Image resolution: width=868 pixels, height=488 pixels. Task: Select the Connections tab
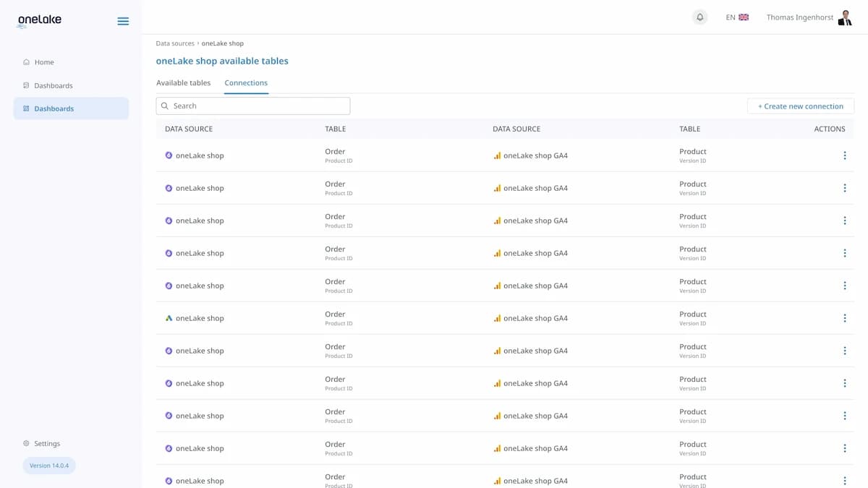[246, 82]
